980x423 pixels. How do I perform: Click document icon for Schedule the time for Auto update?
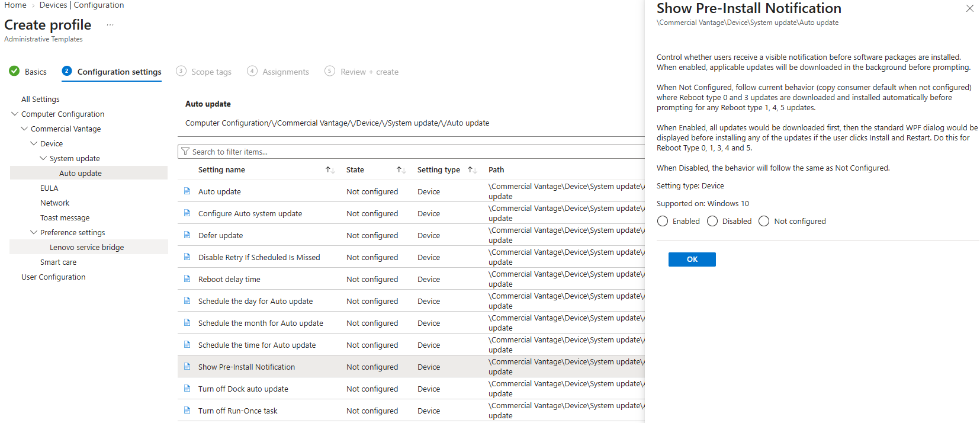click(x=187, y=345)
